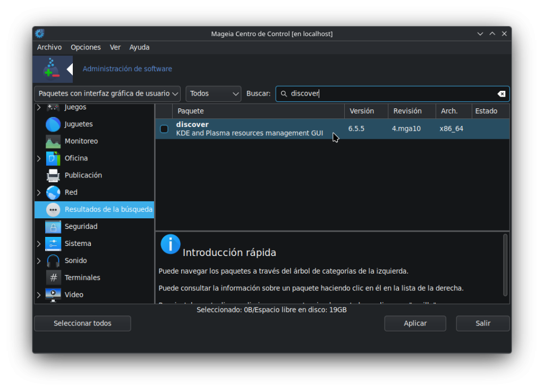Click the Red globe icon

click(x=53, y=192)
